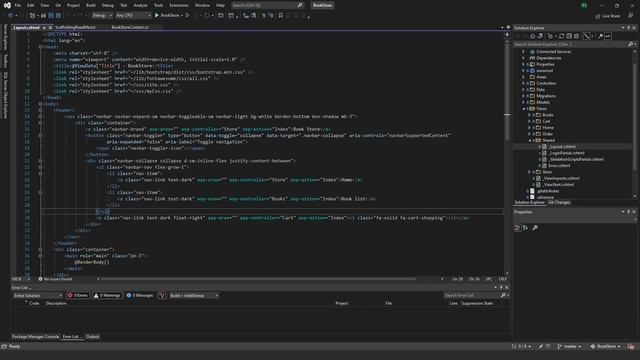Open the Build + IntelliSense dropdown

point(194,296)
